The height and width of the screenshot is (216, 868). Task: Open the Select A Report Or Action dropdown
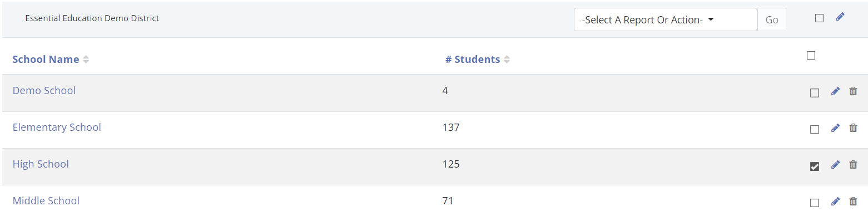pyautogui.click(x=666, y=19)
